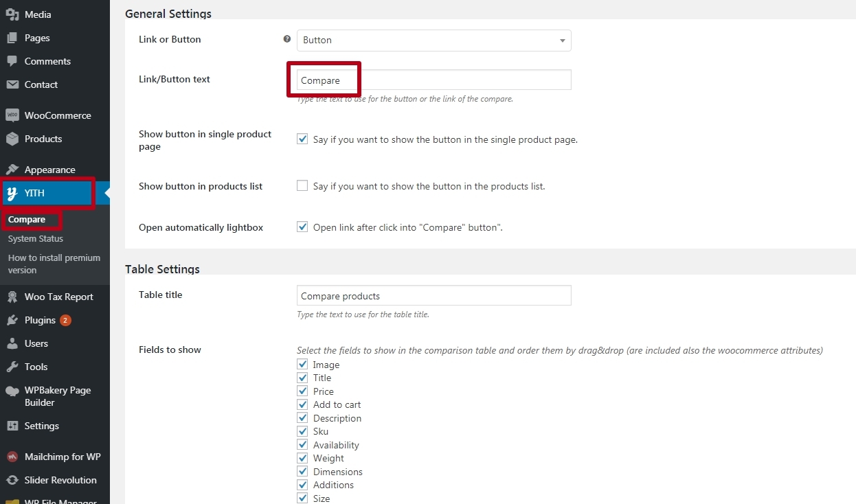
Task: Click the help question mark icon
Action: tap(287, 39)
